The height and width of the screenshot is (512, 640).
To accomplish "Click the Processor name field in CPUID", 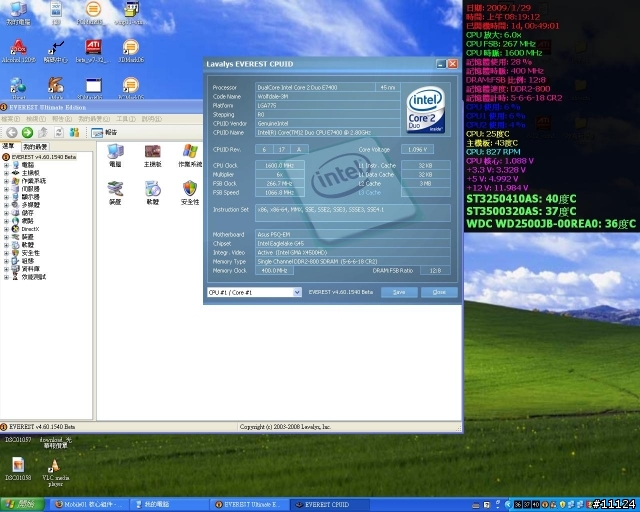I will [x=315, y=87].
